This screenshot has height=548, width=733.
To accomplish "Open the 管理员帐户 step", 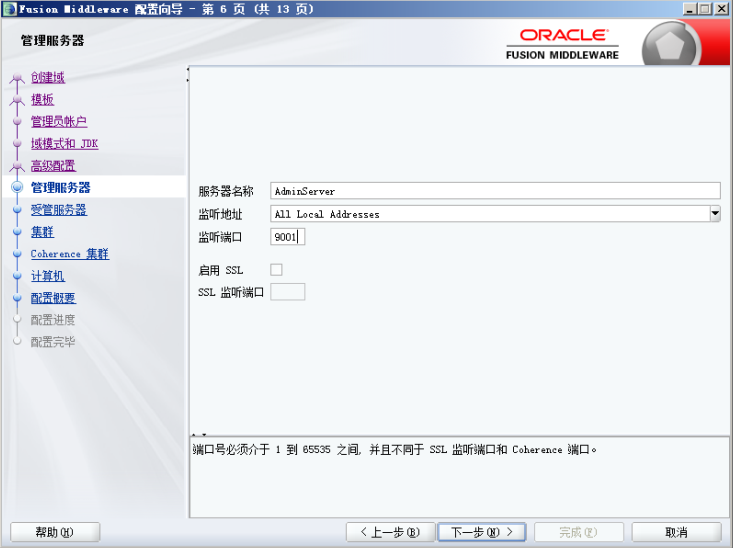I will pos(58,122).
